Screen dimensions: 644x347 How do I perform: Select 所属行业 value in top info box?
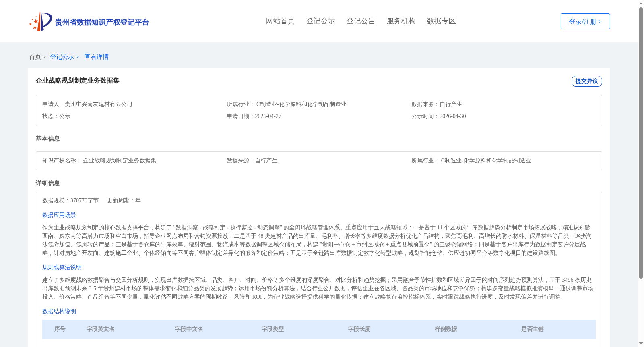[301, 104]
